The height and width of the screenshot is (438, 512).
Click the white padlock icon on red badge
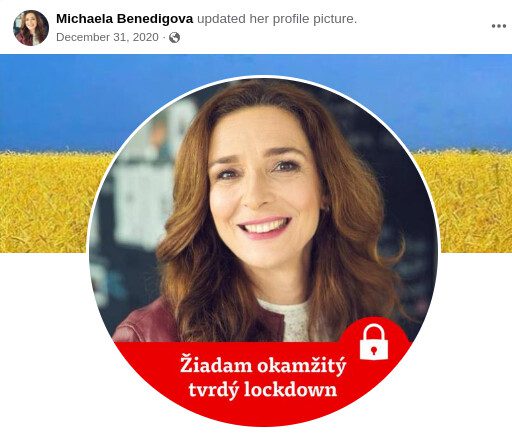coord(374,342)
